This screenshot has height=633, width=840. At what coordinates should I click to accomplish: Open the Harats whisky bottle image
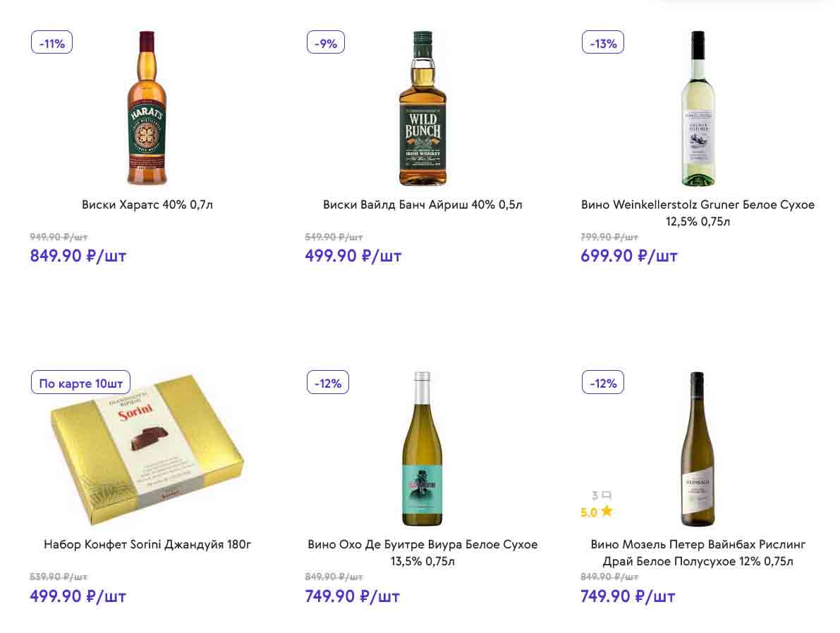[147, 109]
